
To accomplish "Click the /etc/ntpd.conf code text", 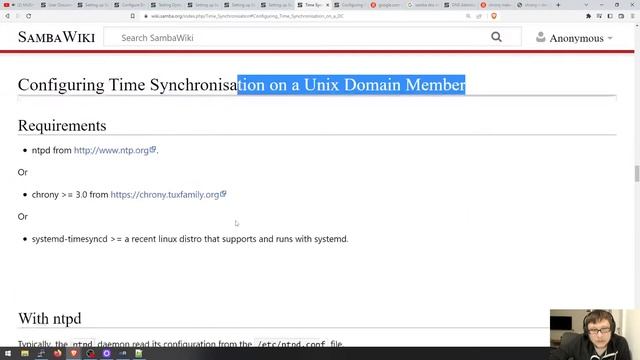I will click(x=291, y=344).
